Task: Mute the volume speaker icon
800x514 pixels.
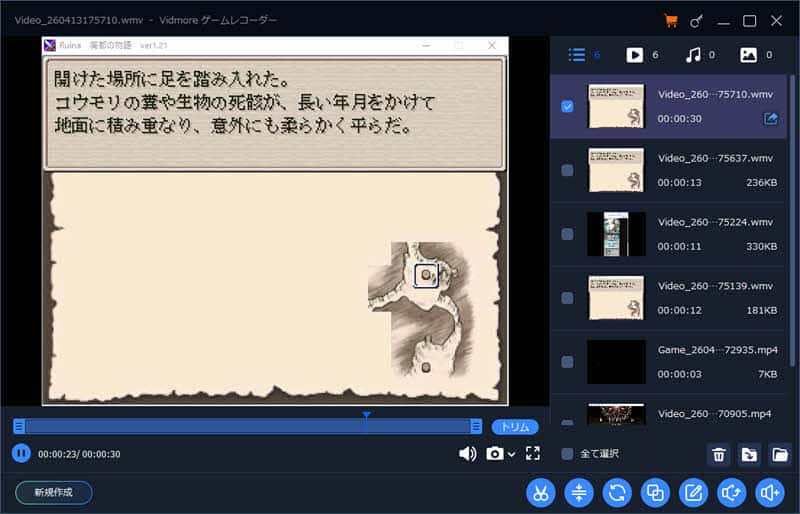Action: tap(467, 453)
